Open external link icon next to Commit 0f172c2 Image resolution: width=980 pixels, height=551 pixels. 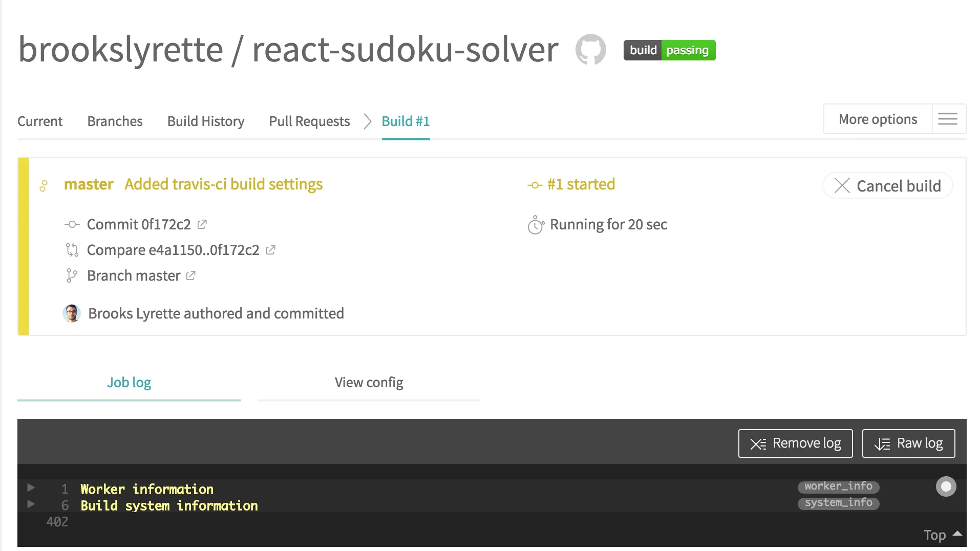coord(202,224)
